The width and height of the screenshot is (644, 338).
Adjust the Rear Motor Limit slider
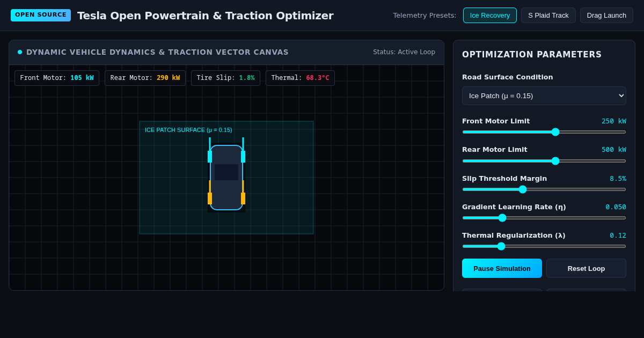click(544, 161)
